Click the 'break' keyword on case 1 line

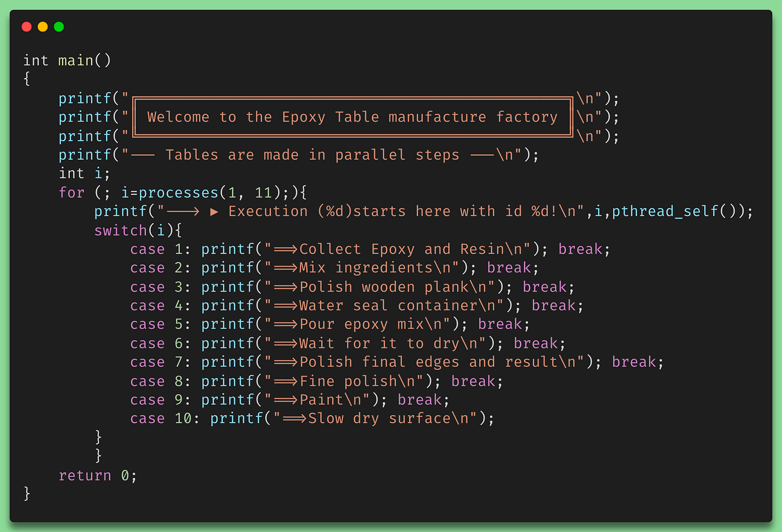[580, 249]
